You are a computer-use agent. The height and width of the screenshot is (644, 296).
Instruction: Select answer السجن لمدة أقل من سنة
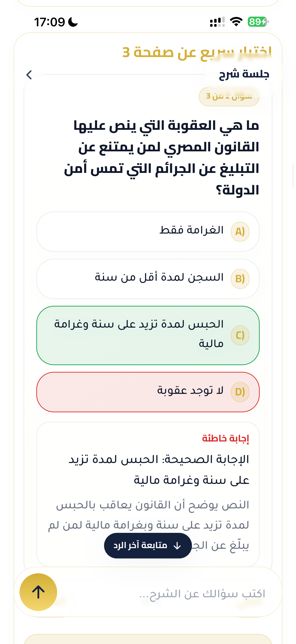148,278
